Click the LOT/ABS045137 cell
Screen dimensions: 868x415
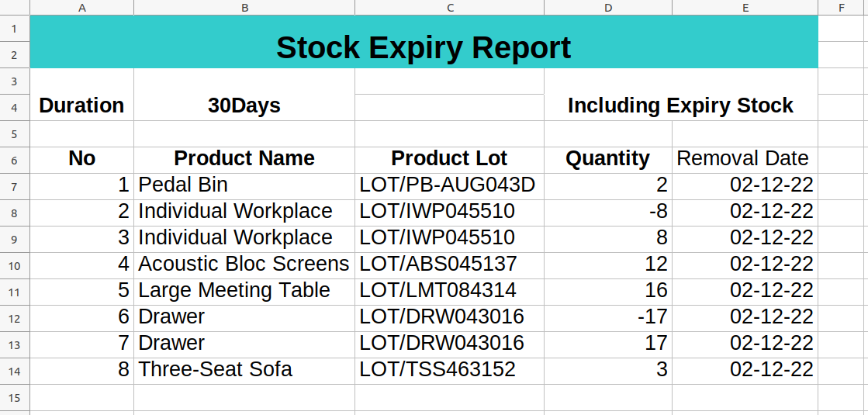coord(449,265)
